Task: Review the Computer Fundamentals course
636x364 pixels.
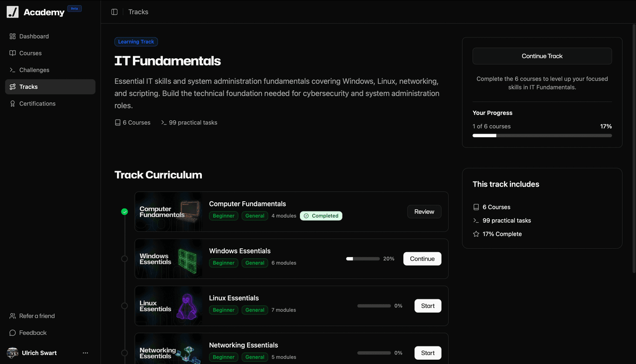Action: coord(424,211)
